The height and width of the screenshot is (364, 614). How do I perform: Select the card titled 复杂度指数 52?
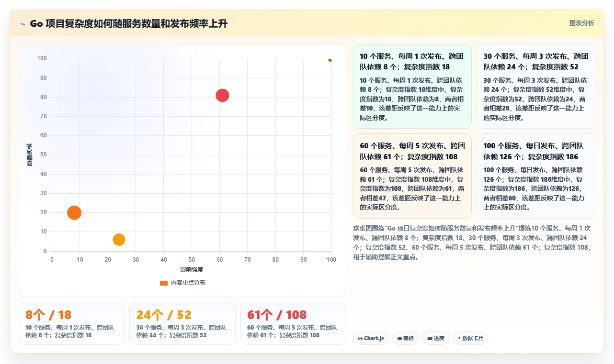coord(536,87)
